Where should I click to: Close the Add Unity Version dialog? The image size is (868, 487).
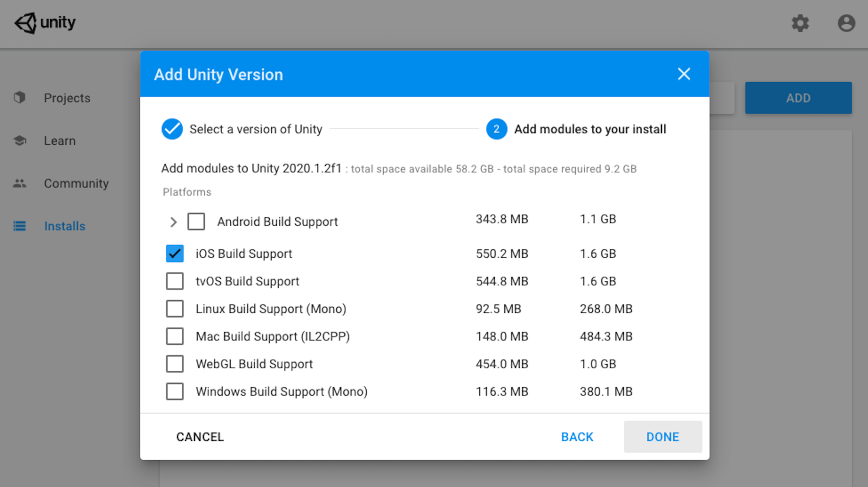pos(684,74)
